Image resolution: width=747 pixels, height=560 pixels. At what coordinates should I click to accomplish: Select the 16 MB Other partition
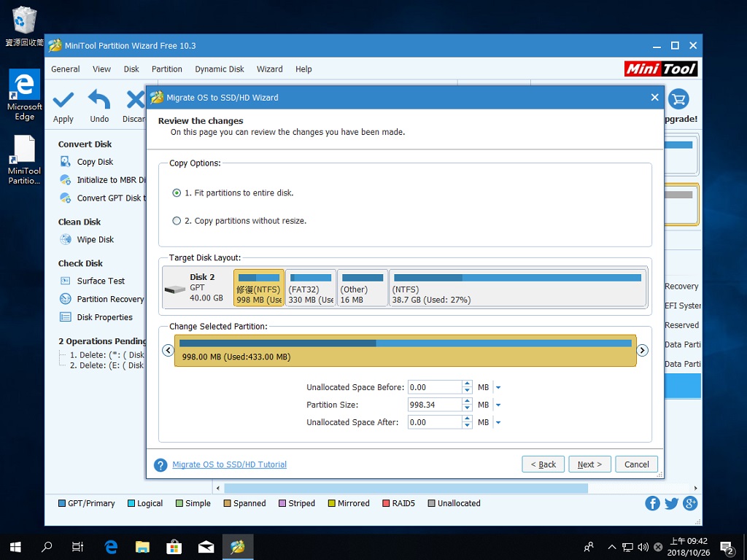[363, 288]
